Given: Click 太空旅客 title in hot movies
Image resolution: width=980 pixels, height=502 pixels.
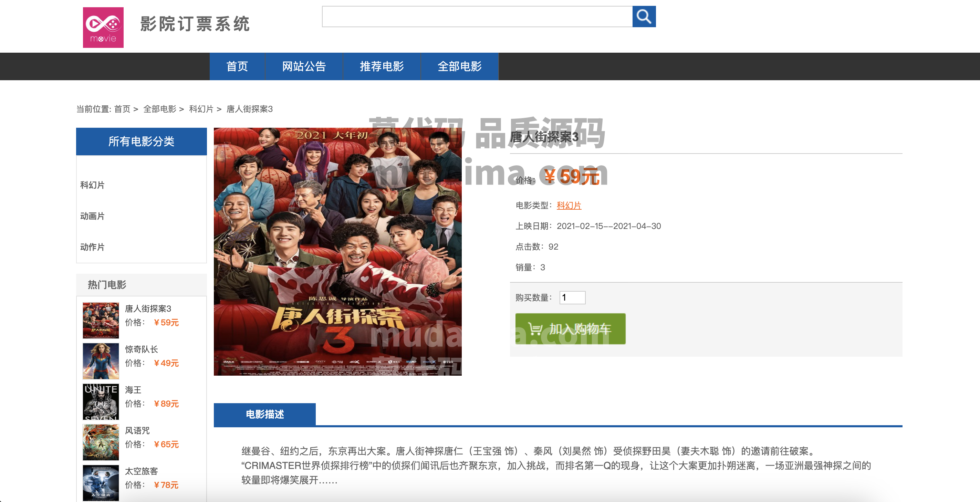Looking at the screenshot, I should [x=142, y=471].
